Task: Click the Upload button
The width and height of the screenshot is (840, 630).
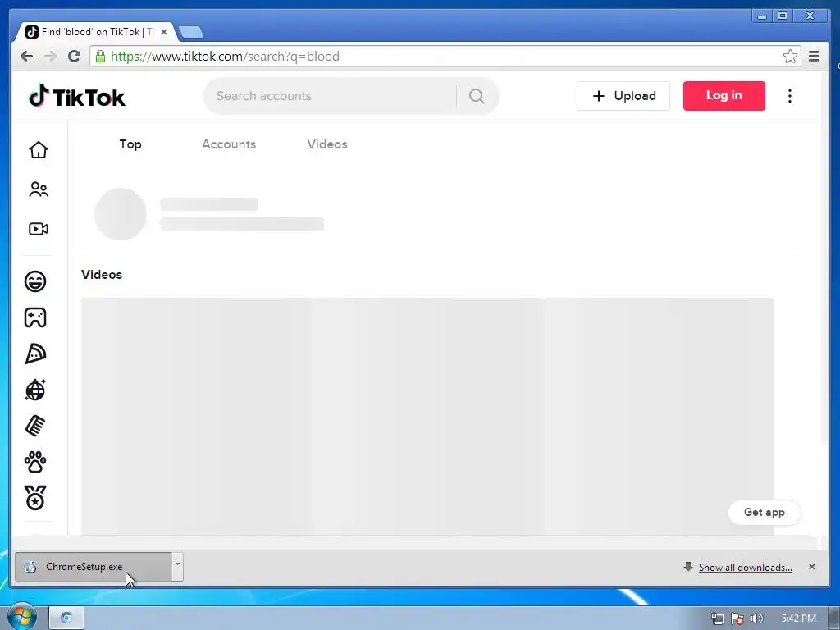Action: click(623, 96)
